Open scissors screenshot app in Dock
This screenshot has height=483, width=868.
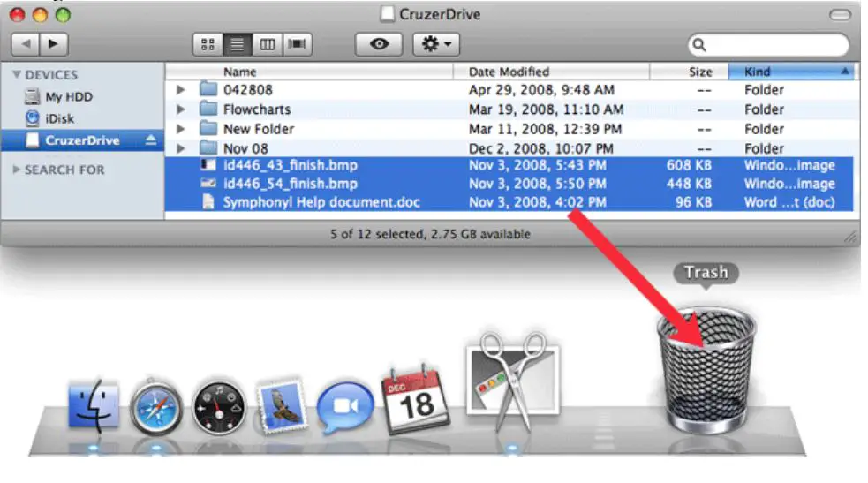coord(513,381)
